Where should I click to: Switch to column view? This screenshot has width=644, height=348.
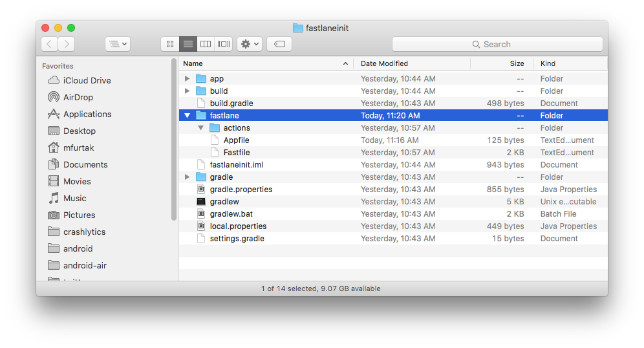pos(206,44)
